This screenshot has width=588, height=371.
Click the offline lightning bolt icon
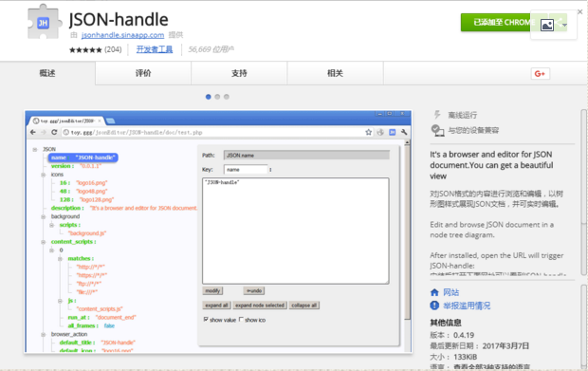tap(437, 115)
